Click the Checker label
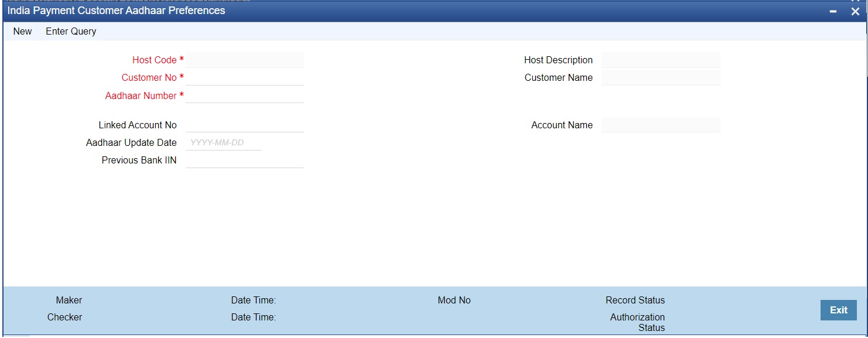This screenshot has height=338, width=868. (64, 317)
